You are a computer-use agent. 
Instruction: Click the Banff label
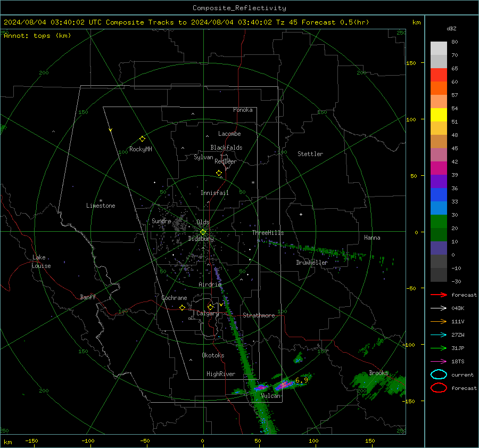click(x=88, y=297)
